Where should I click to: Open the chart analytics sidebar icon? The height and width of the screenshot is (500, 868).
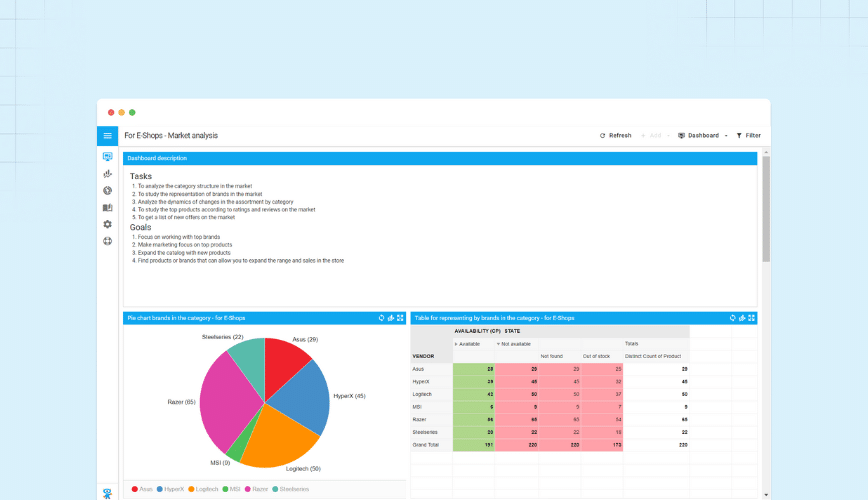[x=107, y=174]
